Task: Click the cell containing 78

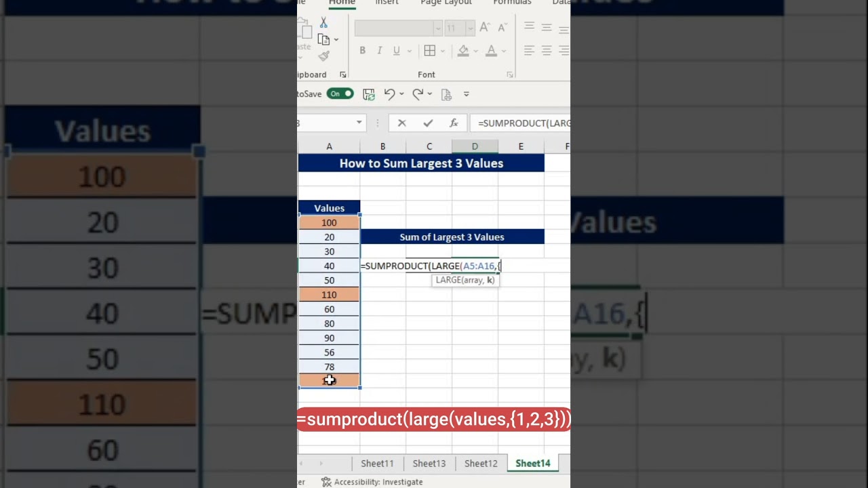Action: tap(329, 367)
